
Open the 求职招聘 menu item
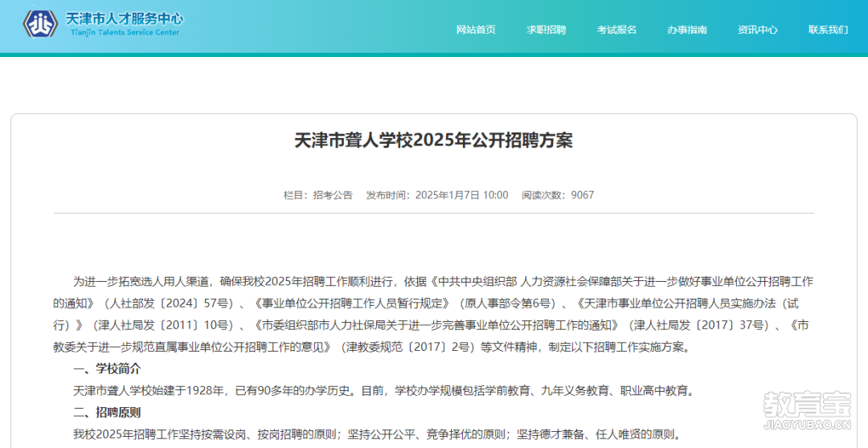pos(546,30)
